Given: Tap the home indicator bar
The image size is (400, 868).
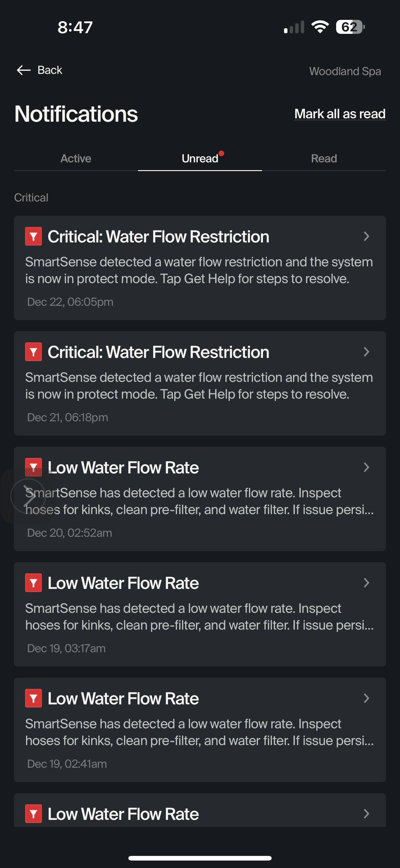Looking at the screenshot, I should point(200,858).
